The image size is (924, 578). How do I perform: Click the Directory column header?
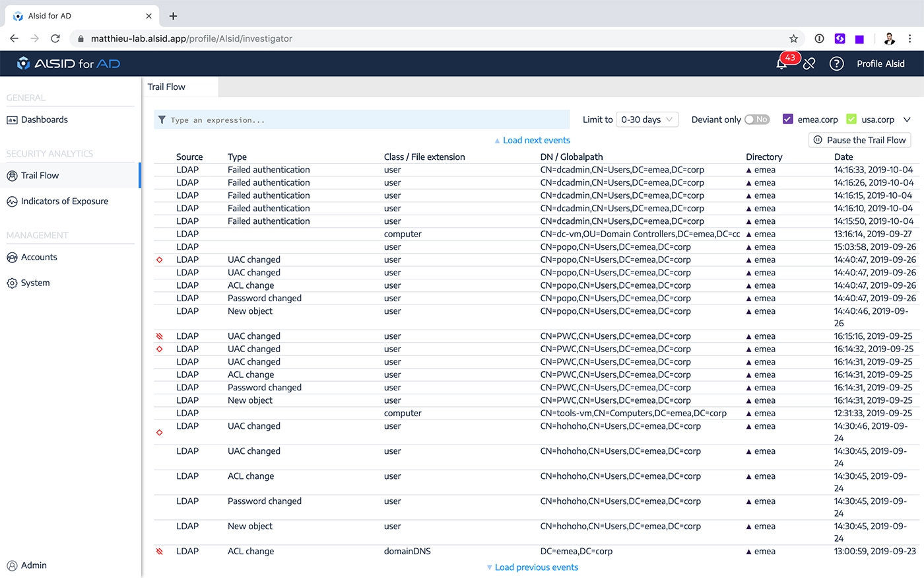coord(764,157)
